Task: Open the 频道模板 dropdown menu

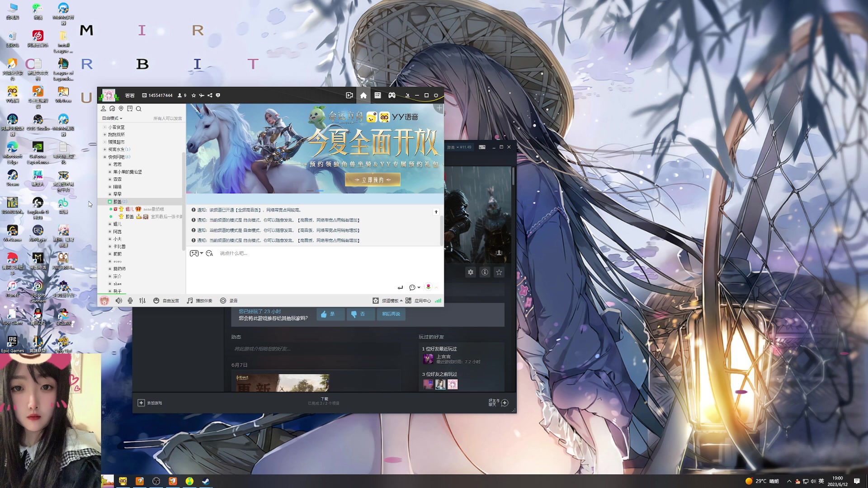Action: 392,300
